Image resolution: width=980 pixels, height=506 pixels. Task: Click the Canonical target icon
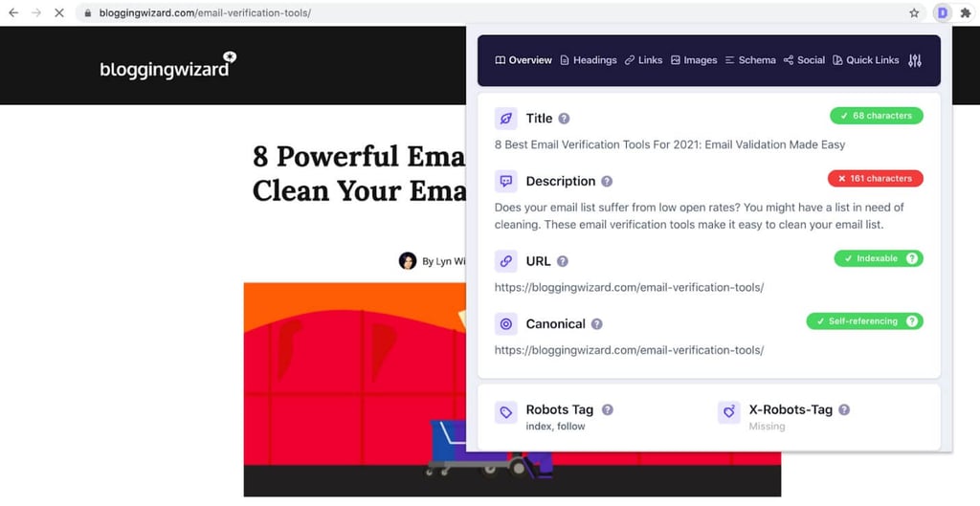505,324
